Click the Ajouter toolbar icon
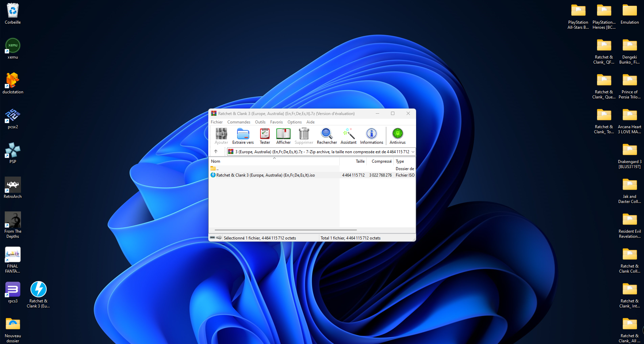This screenshot has width=644, height=344. point(221,136)
